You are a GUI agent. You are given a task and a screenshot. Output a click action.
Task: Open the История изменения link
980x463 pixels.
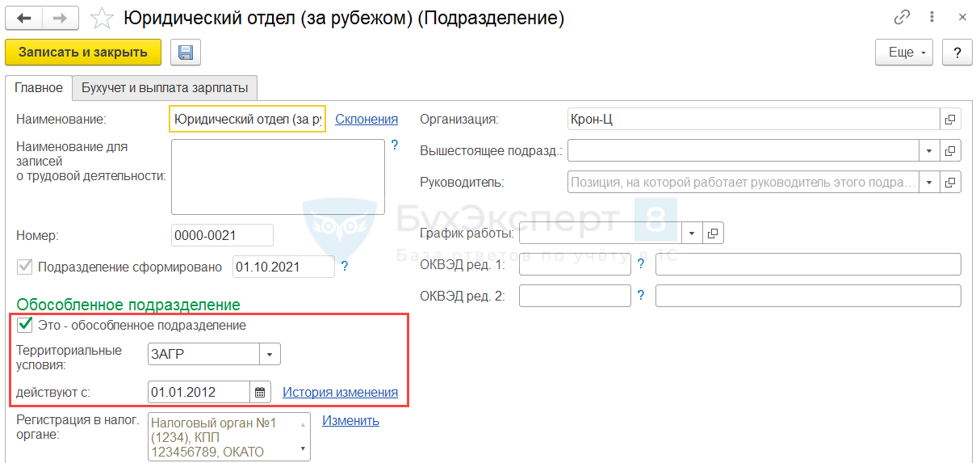340,392
